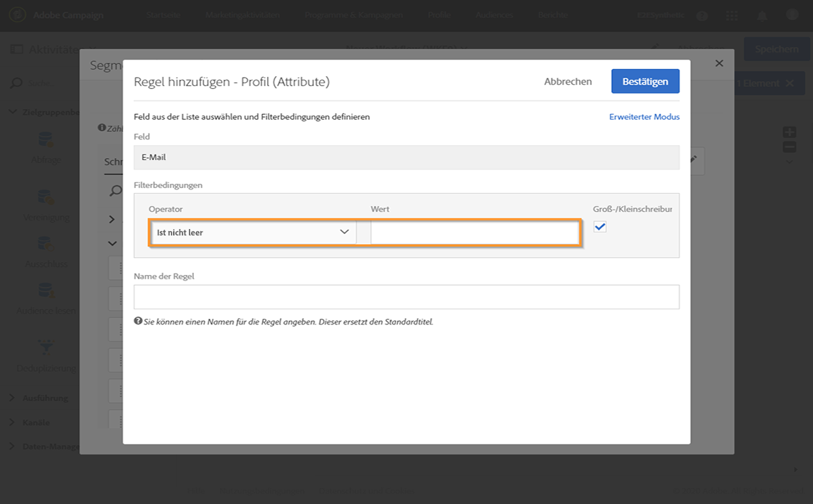This screenshot has width=813, height=504.
Task: Select the Deduplizierung funnel icon
Action: pos(47,347)
